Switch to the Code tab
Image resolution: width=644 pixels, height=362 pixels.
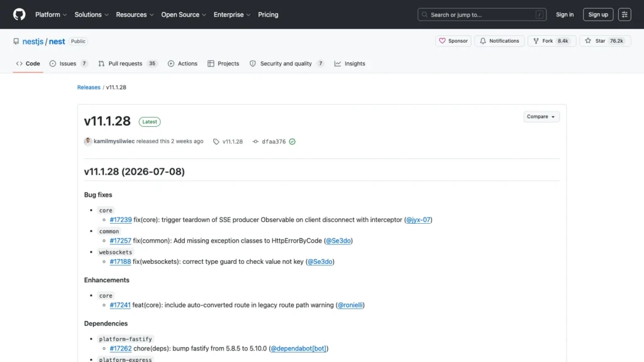(x=28, y=63)
